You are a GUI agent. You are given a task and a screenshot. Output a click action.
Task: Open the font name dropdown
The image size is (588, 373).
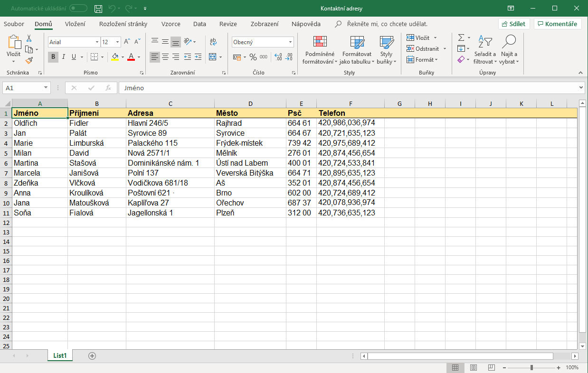pyautogui.click(x=97, y=42)
